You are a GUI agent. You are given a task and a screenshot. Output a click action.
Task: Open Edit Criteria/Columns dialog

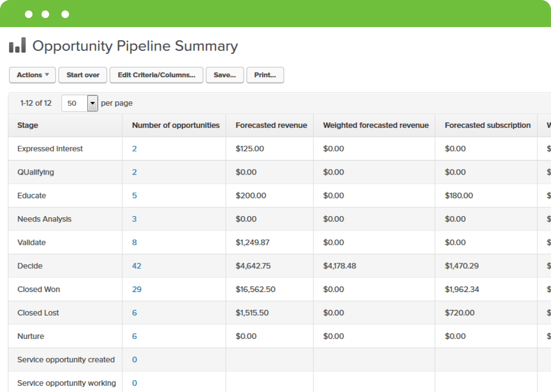tap(156, 75)
